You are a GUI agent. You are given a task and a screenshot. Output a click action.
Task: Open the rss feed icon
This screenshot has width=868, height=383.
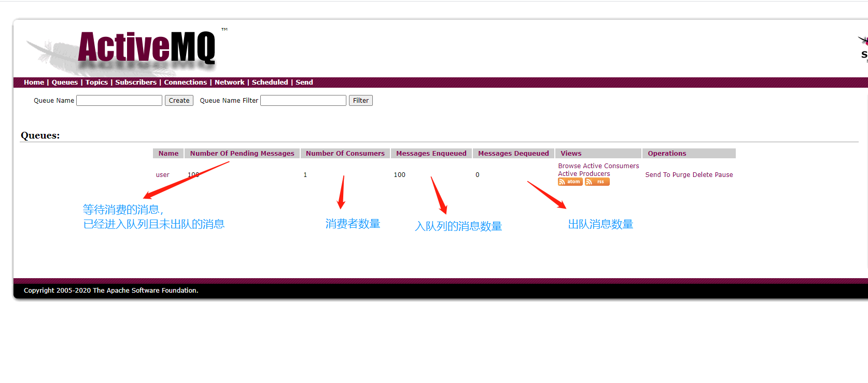(597, 182)
